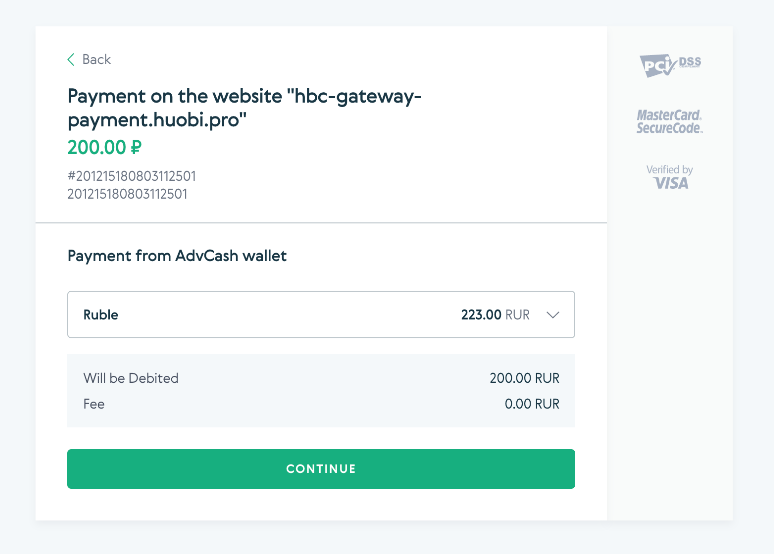Click the Payment on the website heading
The height and width of the screenshot is (554, 774).
244,108
